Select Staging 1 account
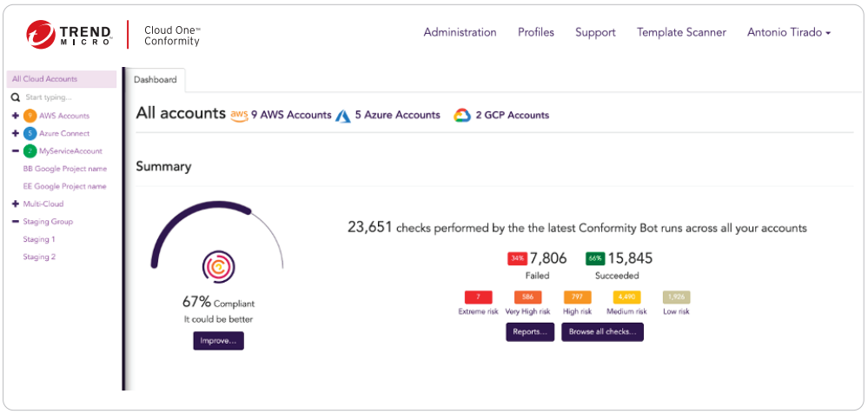The image size is (868, 414). tap(39, 239)
